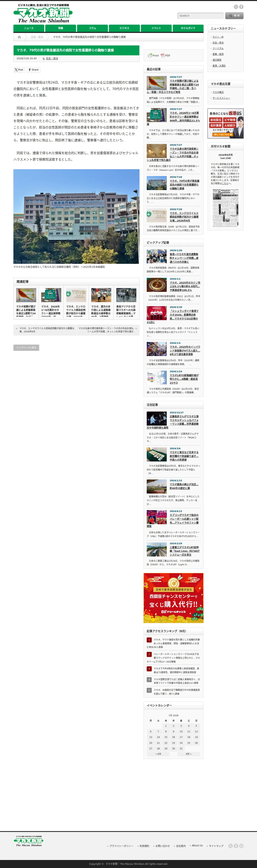Viewport: 257px width, 868px height.
Task: Click the 検索 search button
Action: click(234, 15)
